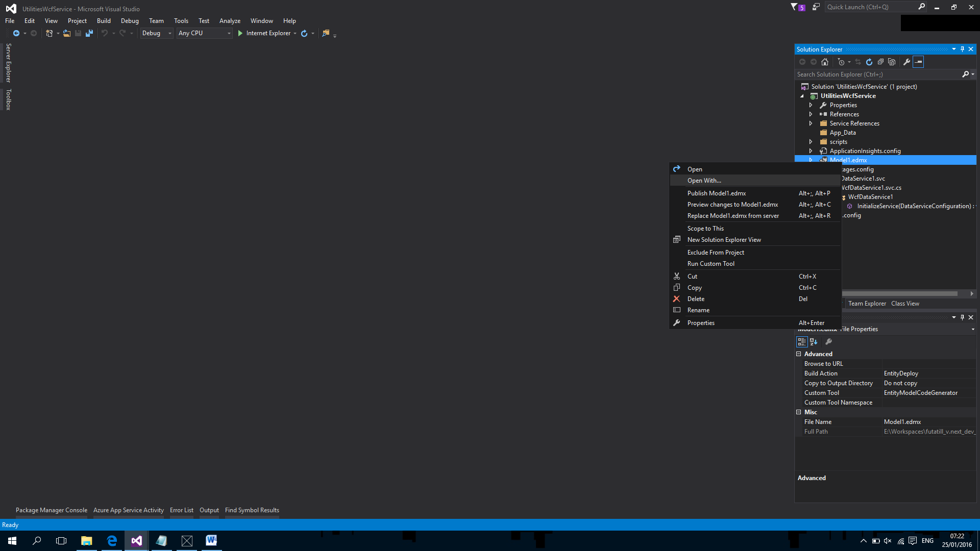Open the Server Explorer side tab
Image resolution: width=980 pixels, height=551 pixels.
(x=8, y=63)
